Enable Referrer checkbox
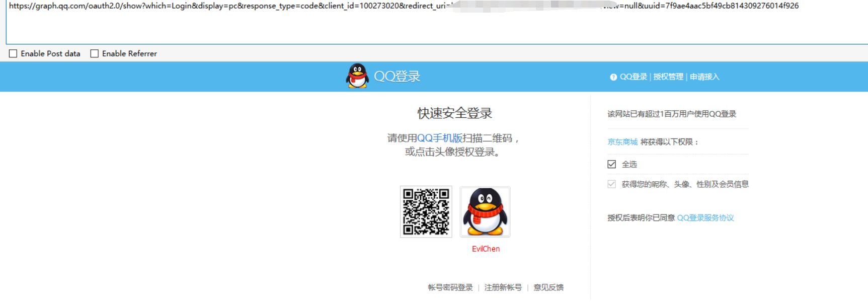 pyautogui.click(x=94, y=53)
